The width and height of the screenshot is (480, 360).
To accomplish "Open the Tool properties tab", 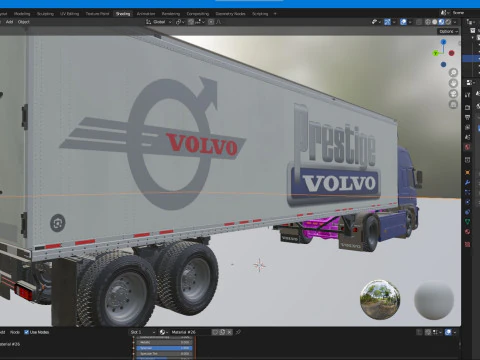I will pyautogui.click(x=467, y=95).
